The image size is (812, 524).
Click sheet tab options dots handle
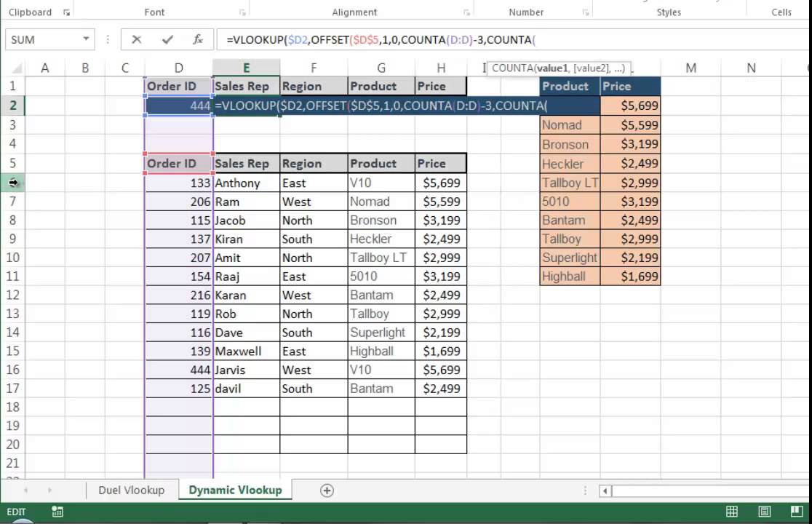tap(585, 491)
